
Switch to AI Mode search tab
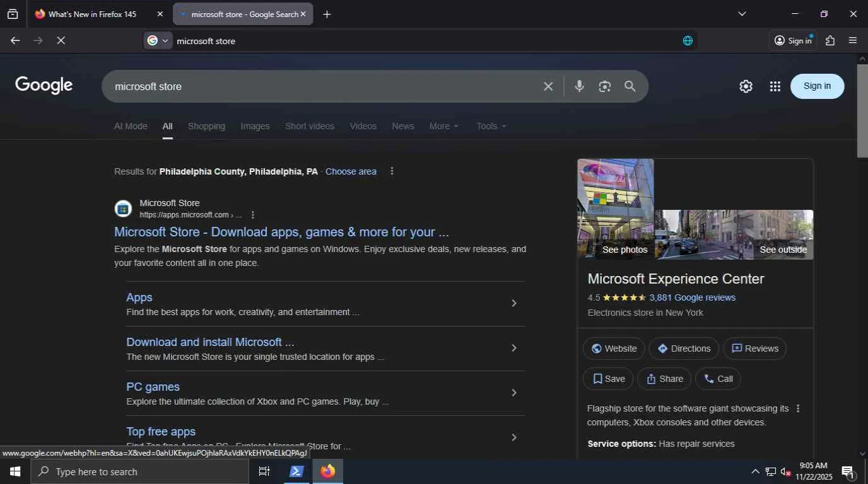coord(131,126)
